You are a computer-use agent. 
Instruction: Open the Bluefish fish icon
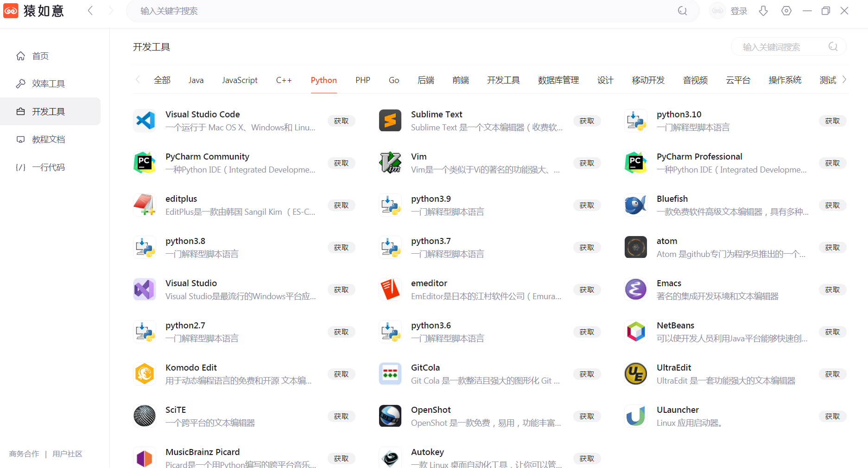pyautogui.click(x=636, y=205)
